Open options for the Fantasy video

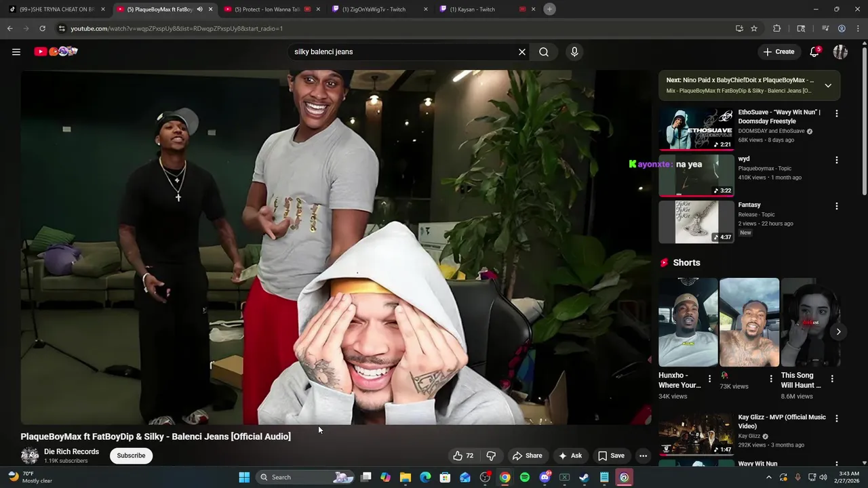837,206
